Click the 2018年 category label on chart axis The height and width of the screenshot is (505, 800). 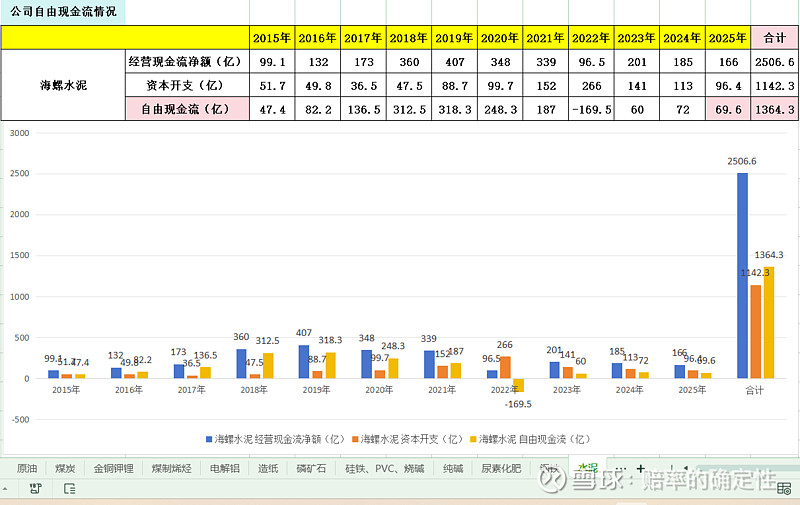[x=254, y=390]
